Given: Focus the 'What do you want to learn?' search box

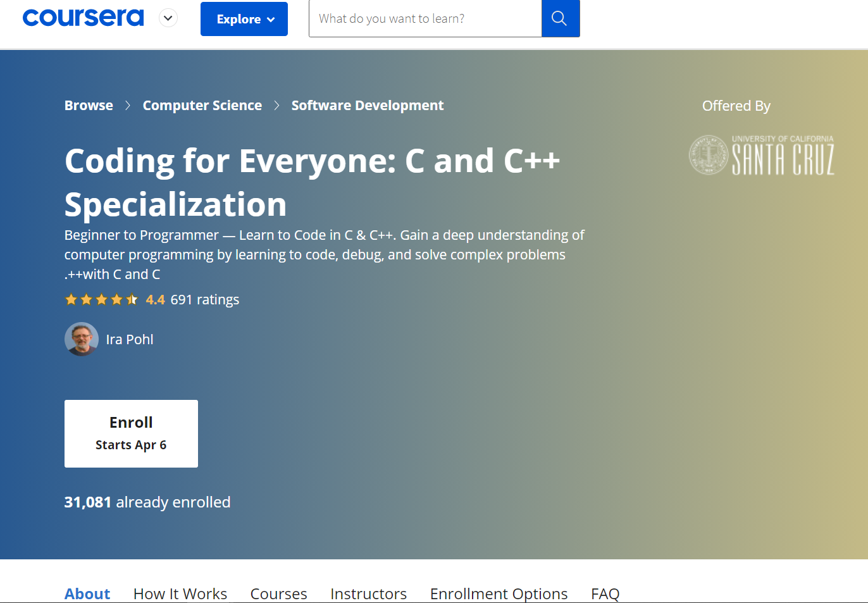Looking at the screenshot, I should coord(425,18).
